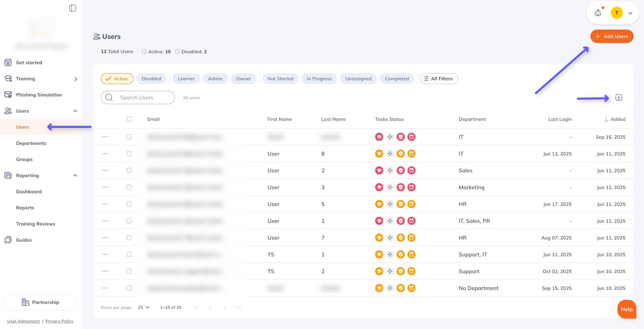The height and width of the screenshot is (329, 644).
Task: Open row actions for User 8
Action: (x=105, y=154)
